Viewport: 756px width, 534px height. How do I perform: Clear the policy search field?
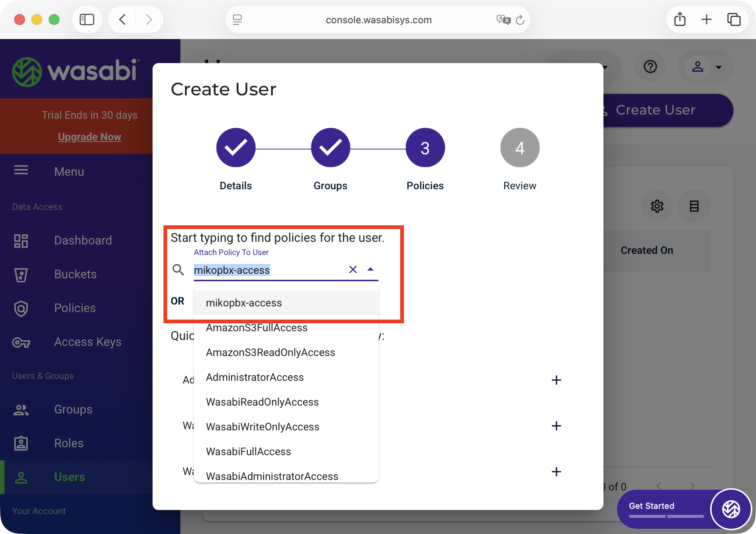coord(353,269)
